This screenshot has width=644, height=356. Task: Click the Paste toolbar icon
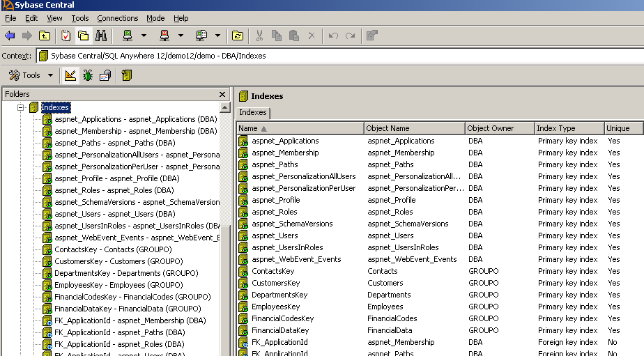(x=294, y=36)
